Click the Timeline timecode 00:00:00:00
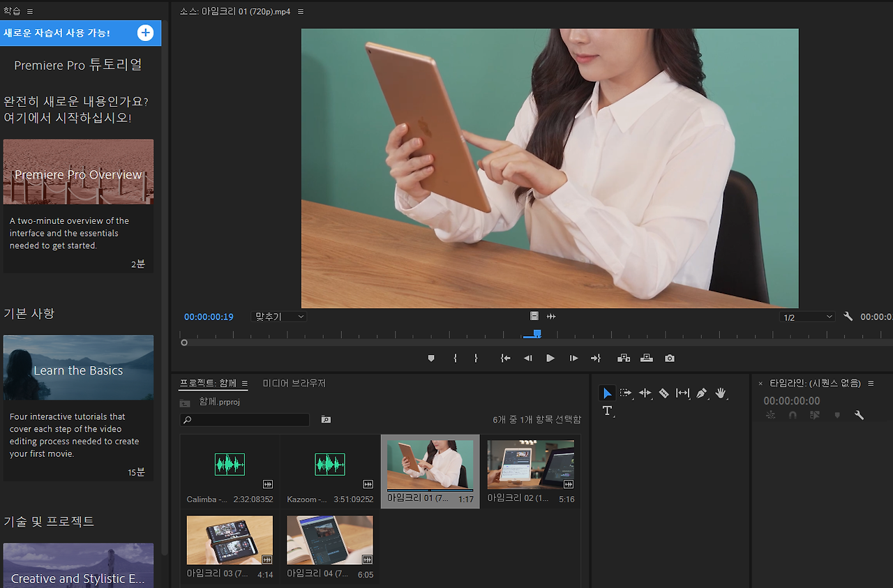This screenshot has height=588, width=893. tap(792, 401)
